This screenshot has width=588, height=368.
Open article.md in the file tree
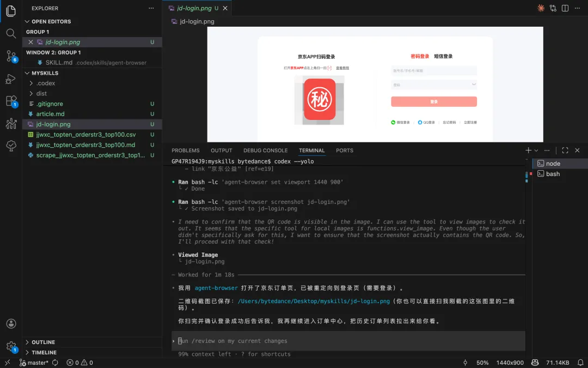pyautogui.click(x=50, y=114)
